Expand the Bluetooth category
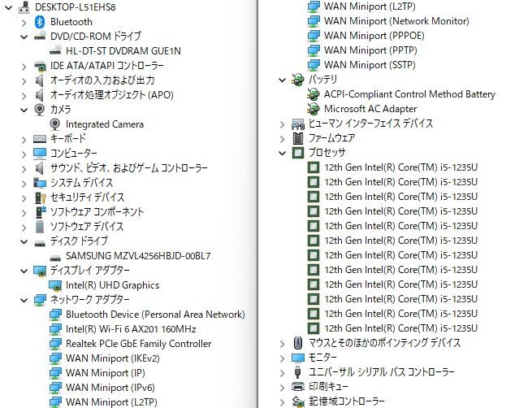The width and height of the screenshot is (532, 408). [x=24, y=22]
